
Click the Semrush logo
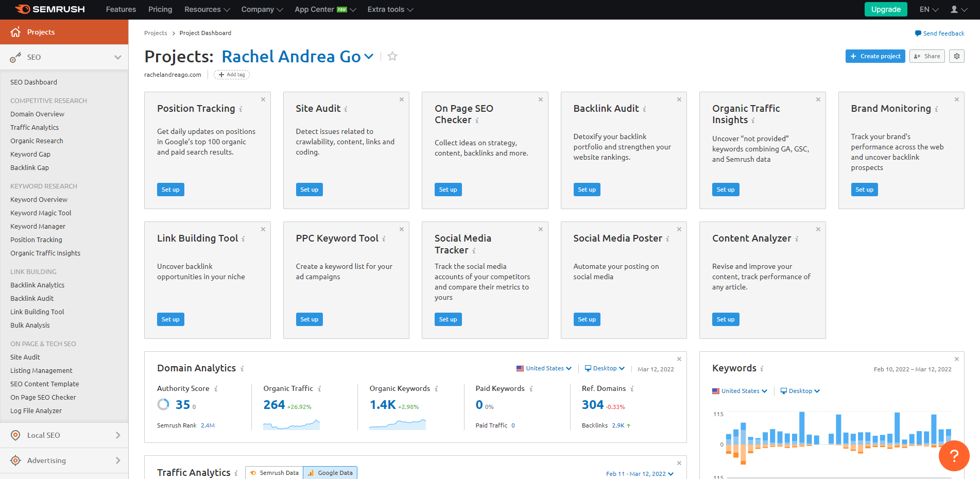pos(50,9)
